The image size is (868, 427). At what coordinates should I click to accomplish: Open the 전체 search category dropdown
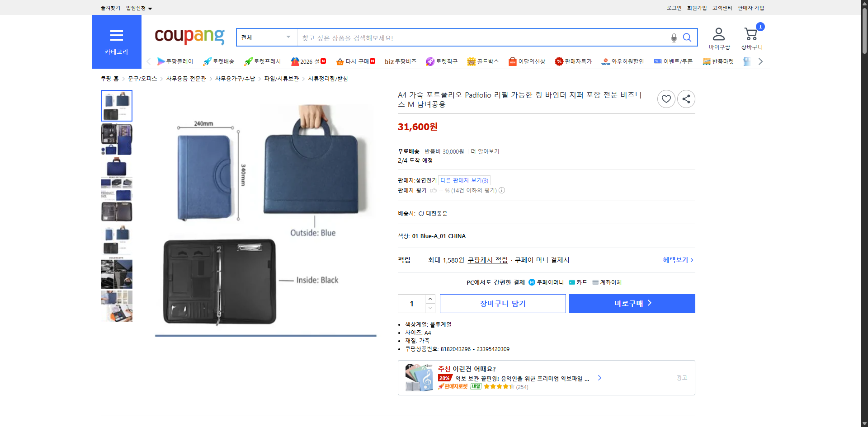click(x=266, y=38)
